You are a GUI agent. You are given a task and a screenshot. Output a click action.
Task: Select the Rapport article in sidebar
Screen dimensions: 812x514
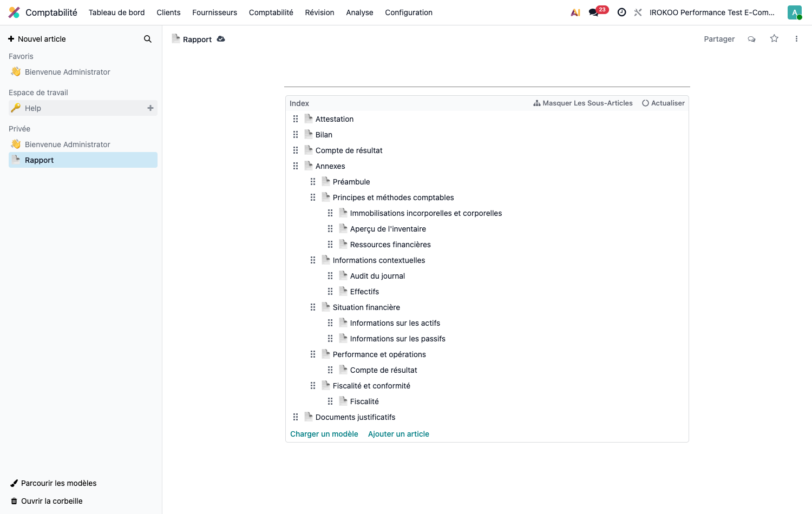point(83,160)
